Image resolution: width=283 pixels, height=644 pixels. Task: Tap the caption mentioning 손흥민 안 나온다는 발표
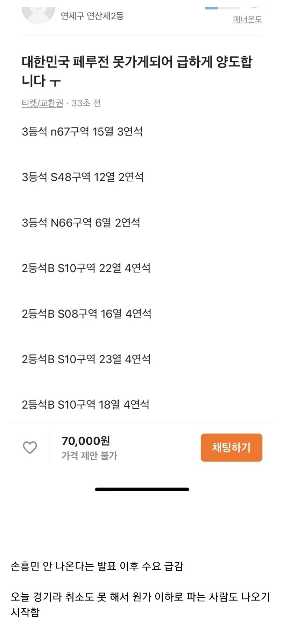click(x=97, y=566)
